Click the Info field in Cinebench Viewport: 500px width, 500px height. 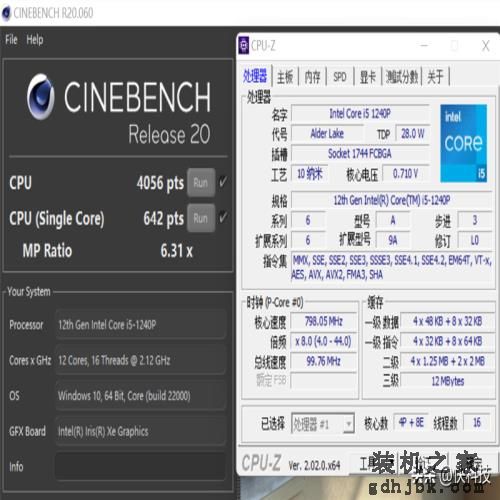click(140, 466)
